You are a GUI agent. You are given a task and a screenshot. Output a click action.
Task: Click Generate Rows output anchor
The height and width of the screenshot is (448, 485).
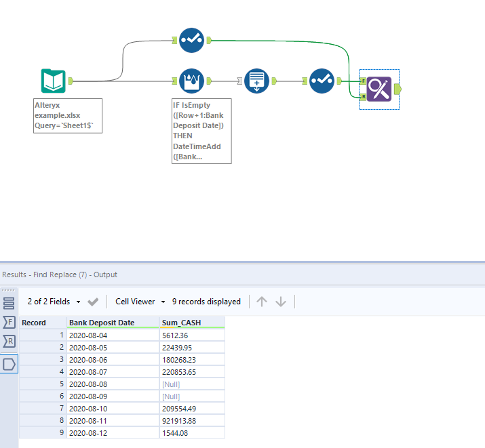pos(274,81)
